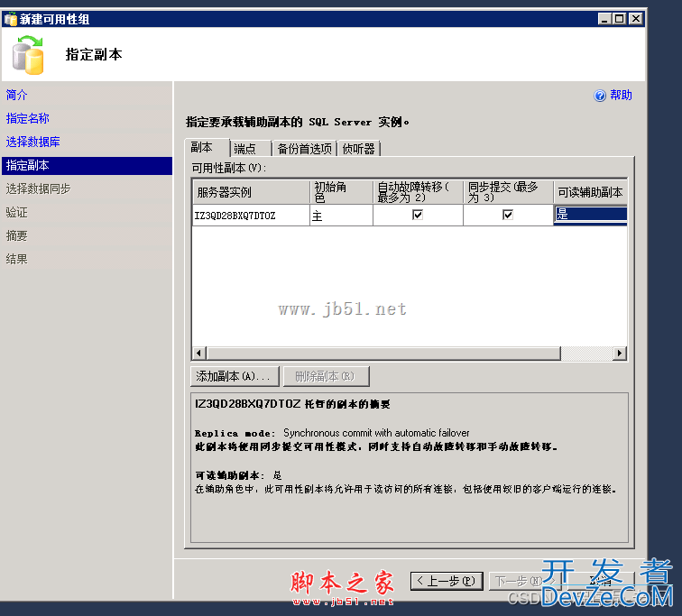The width and height of the screenshot is (682, 616).
Task: Go to the 指定名称 step
Action: pyautogui.click(x=27, y=118)
